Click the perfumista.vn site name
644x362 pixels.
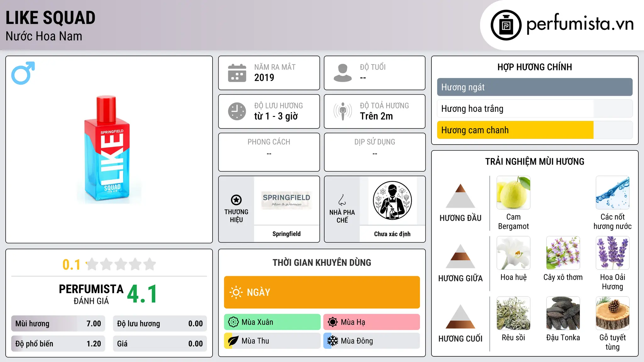point(580,24)
